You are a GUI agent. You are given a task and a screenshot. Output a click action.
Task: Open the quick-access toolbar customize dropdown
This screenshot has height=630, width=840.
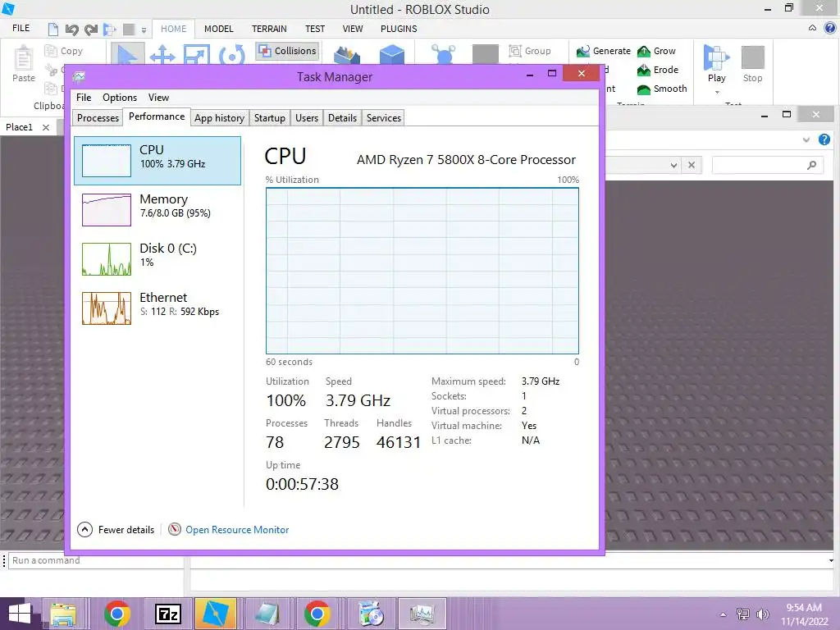coord(144,30)
